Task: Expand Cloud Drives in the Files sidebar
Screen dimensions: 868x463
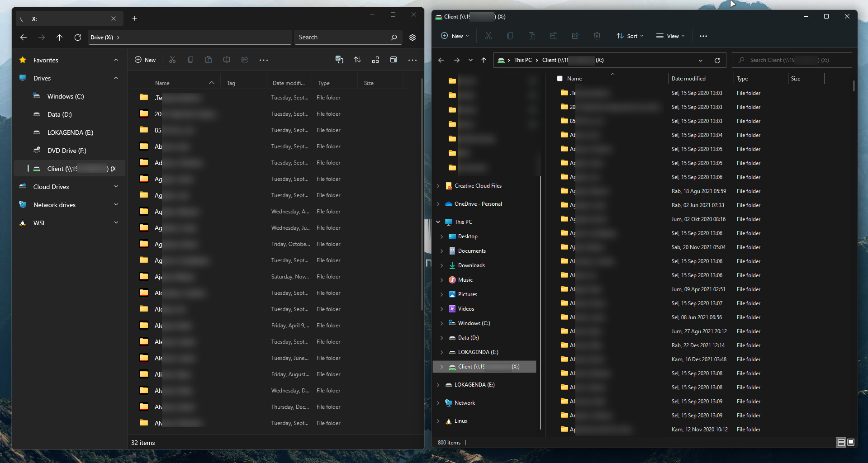Action: click(116, 187)
